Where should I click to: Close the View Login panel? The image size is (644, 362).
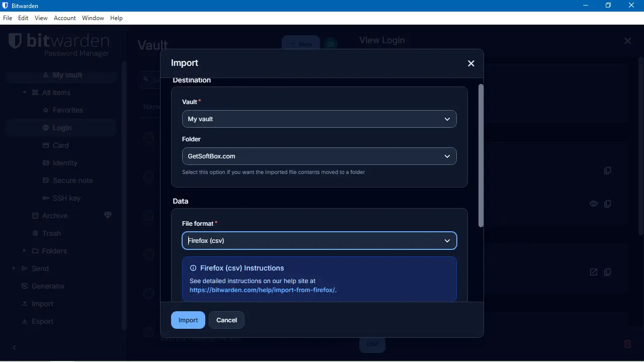[x=627, y=41]
